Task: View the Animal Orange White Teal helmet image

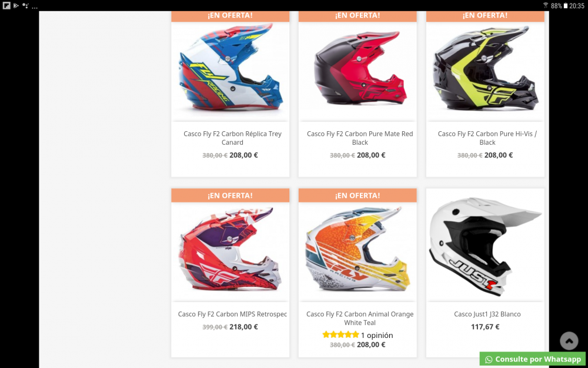Action: tap(358, 251)
